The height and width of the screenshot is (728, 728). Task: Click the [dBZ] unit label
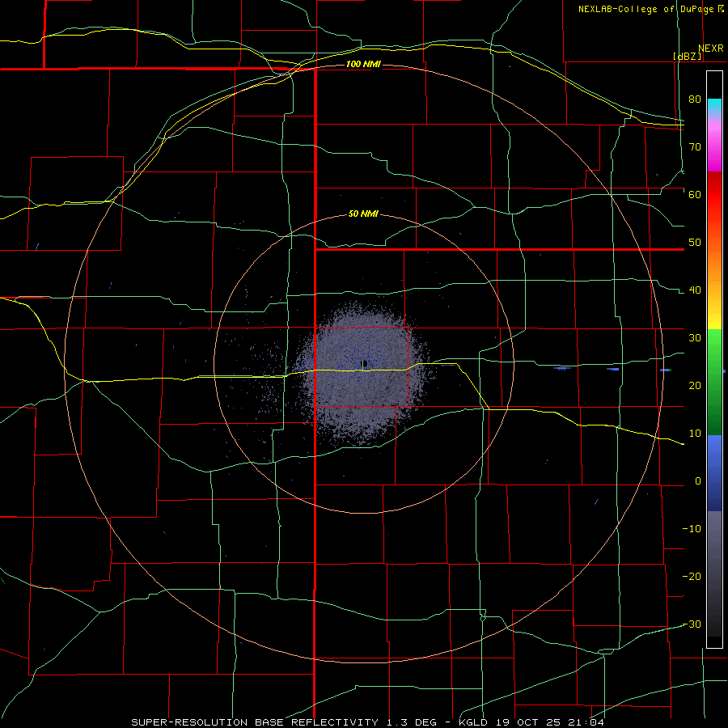[x=688, y=56]
